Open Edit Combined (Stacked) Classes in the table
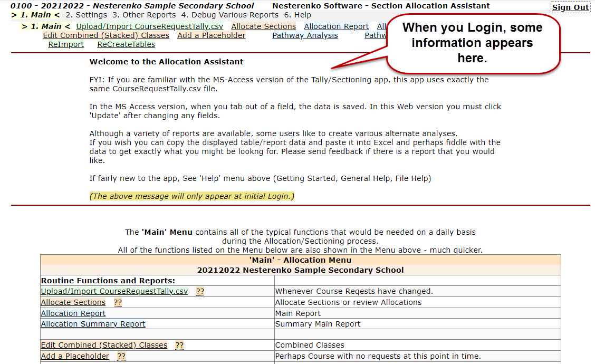Image resolution: width=595 pixels, height=364 pixels. tap(104, 346)
